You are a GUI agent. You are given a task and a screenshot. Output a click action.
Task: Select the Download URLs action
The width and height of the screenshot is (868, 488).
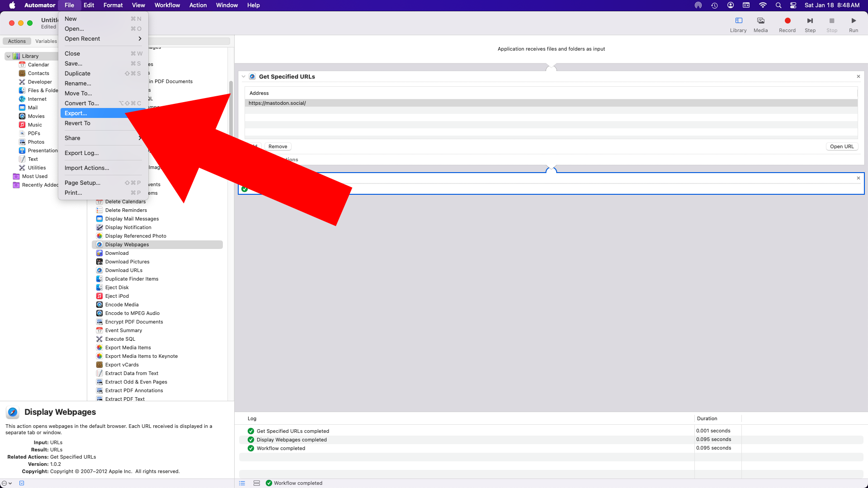[x=123, y=270]
